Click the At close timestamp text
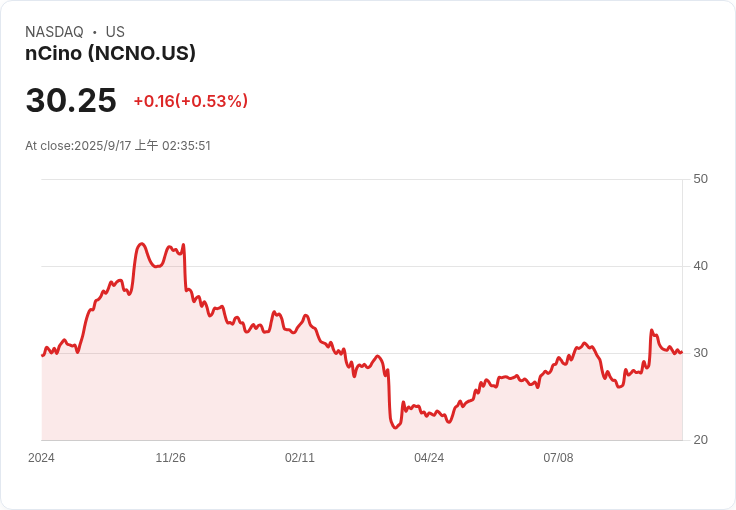The height and width of the screenshot is (510, 736). coord(118,145)
